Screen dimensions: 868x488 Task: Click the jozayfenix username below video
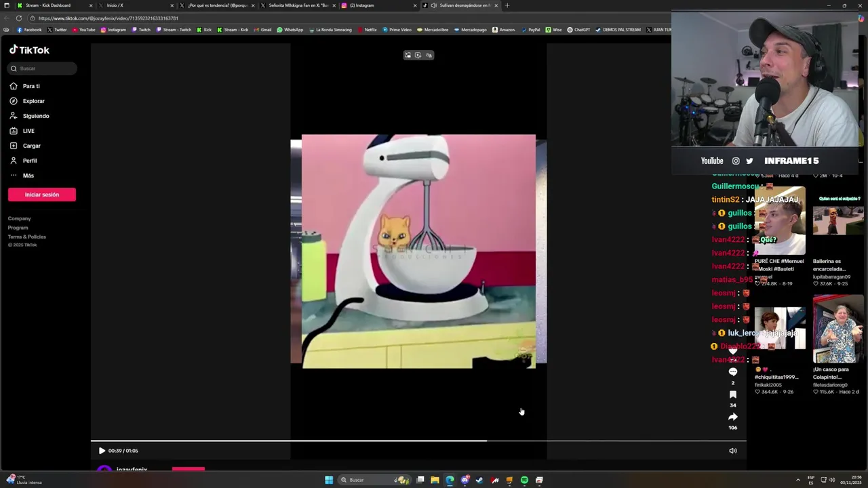[132, 470]
